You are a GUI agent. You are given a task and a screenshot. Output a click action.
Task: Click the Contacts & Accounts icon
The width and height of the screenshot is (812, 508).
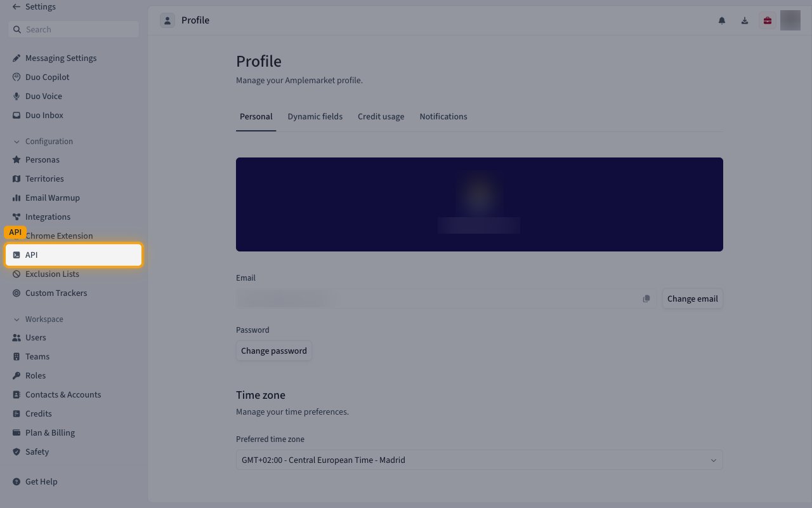click(16, 394)
